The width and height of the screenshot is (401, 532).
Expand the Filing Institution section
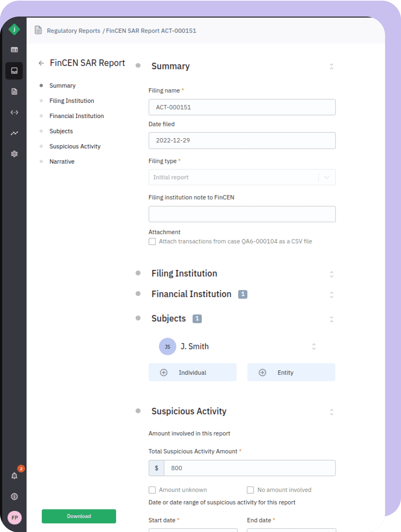[x=331, y=274]
